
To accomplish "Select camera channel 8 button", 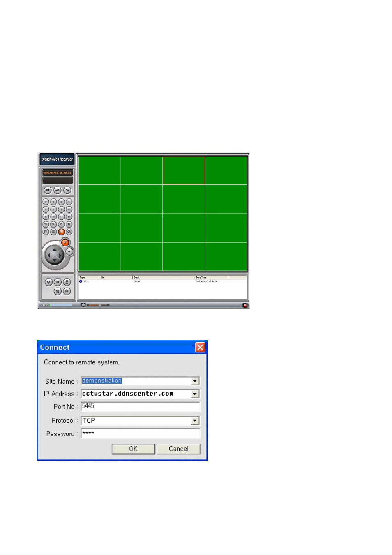I will point(69,210).
